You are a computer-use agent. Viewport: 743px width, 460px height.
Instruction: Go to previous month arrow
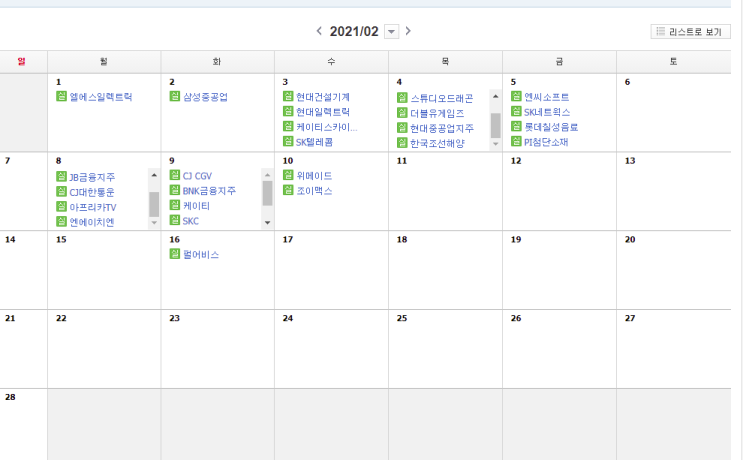point(319,31)
